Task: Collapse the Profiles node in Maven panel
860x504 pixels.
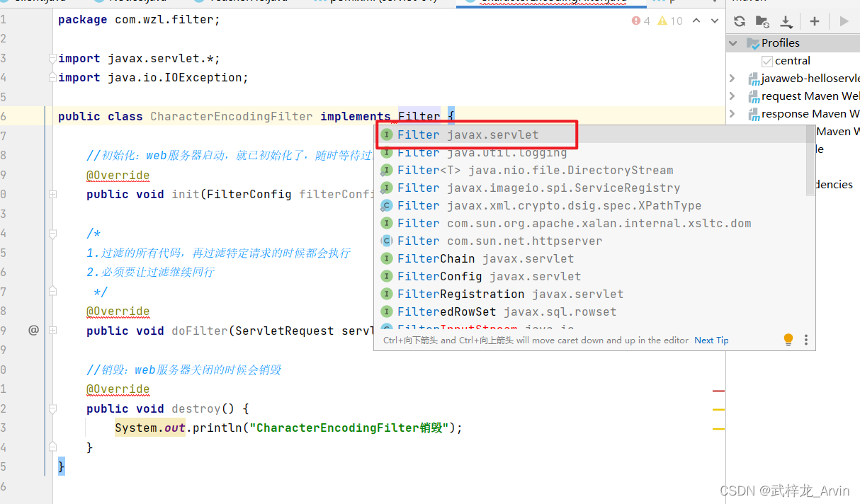Action: pyautogui.click(x=733, y=43)
